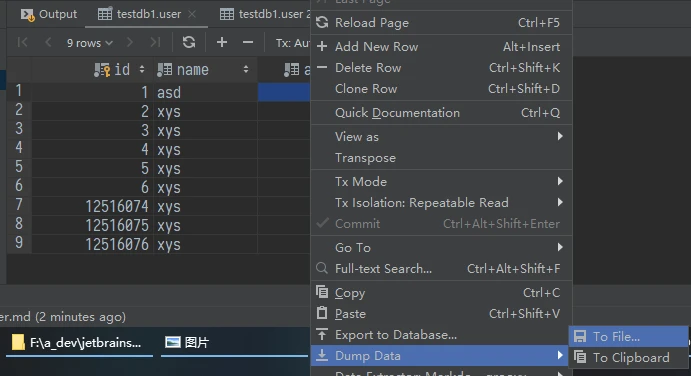Sort by id using its sort arrows
The width and height of the screenshot is (691, 376).
(x=141, y=70)
